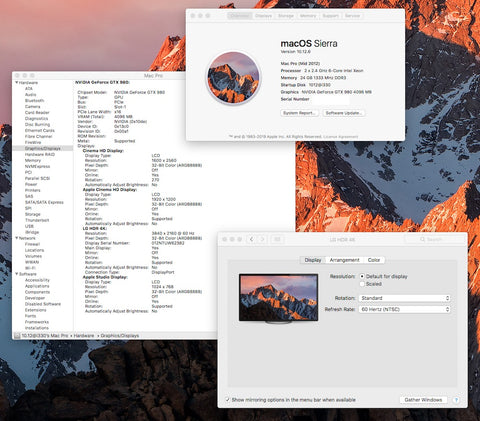Select Disc Burning in the sidebar
This screenshot has height=421, width=480.
37,124
